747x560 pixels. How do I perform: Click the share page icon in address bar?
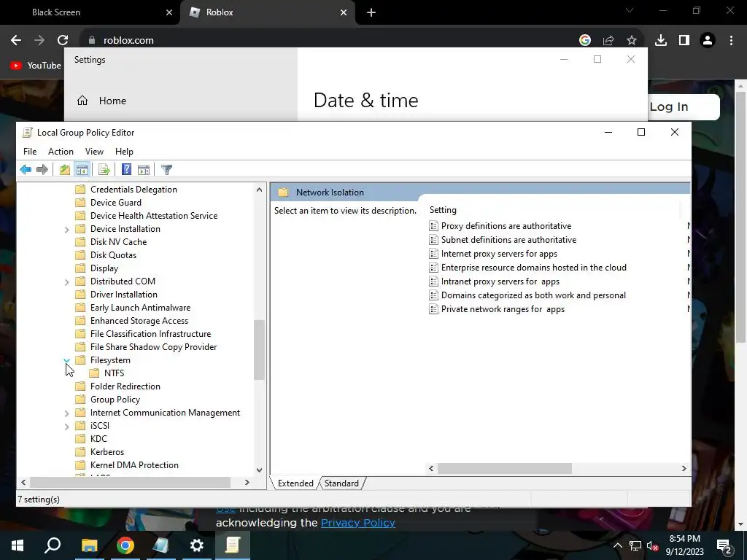click(608, 41)
